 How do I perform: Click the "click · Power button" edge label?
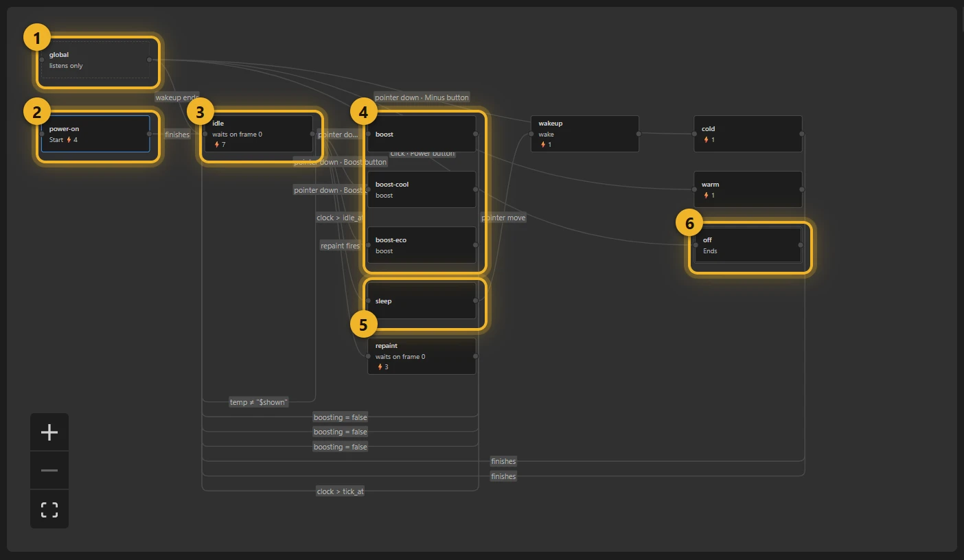pos(422,153)
